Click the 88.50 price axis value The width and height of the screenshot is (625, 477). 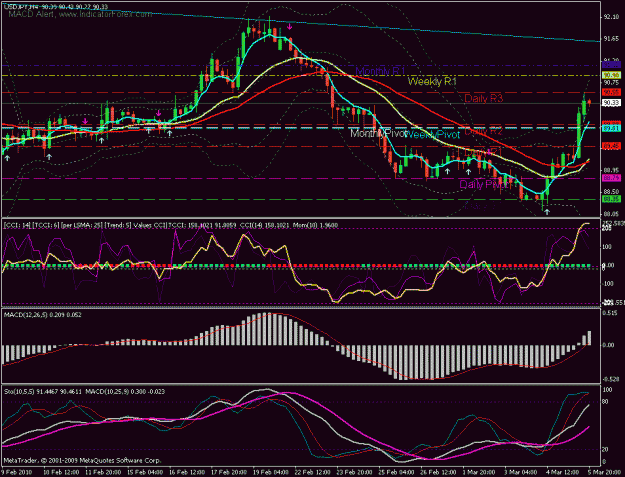coord(611,192)
